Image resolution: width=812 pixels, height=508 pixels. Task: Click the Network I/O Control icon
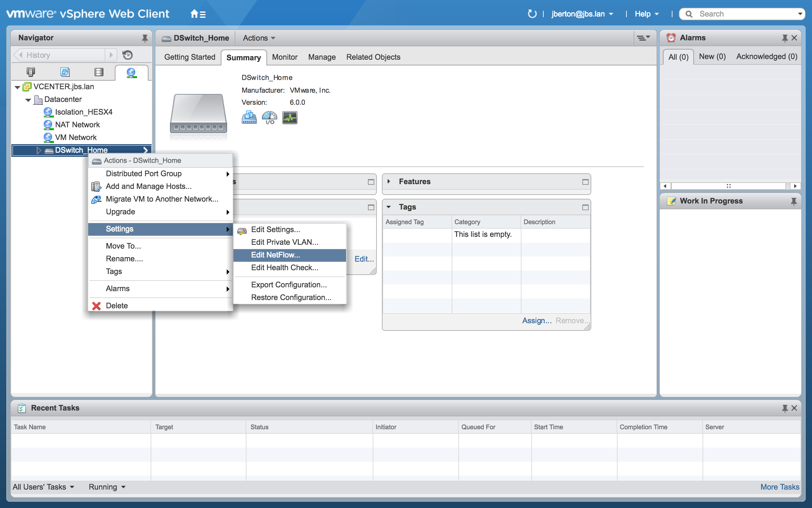269,117
